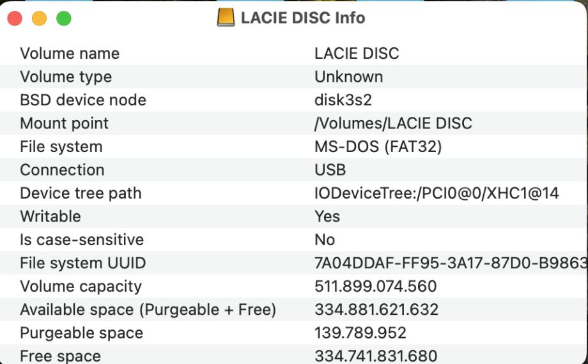The height and width of the screenshot is (364, 588).
Task: Click the Connection value "USB"
Action: (x=330, y=170)
